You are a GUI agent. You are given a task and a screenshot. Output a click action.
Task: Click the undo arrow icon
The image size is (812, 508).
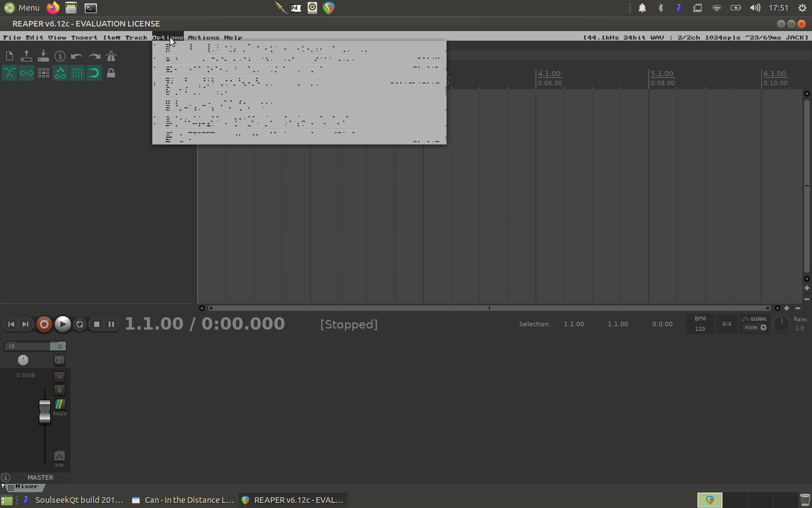pos(77,56)
